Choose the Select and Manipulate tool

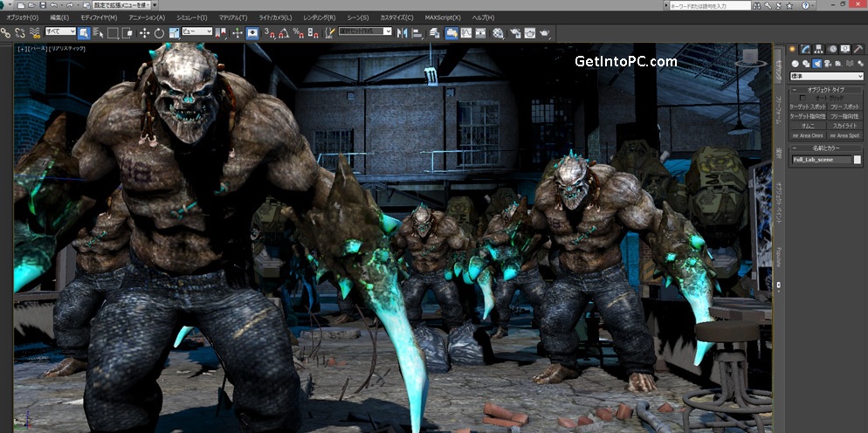click(x=238, y=33)
